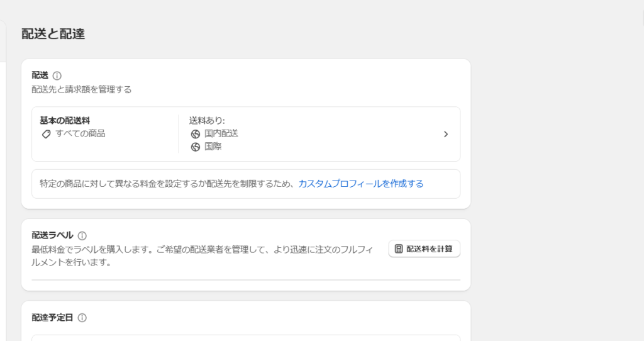Select the globe icon next to 国際
Viewport: 644px width, 341px height.
click(196, 147)
